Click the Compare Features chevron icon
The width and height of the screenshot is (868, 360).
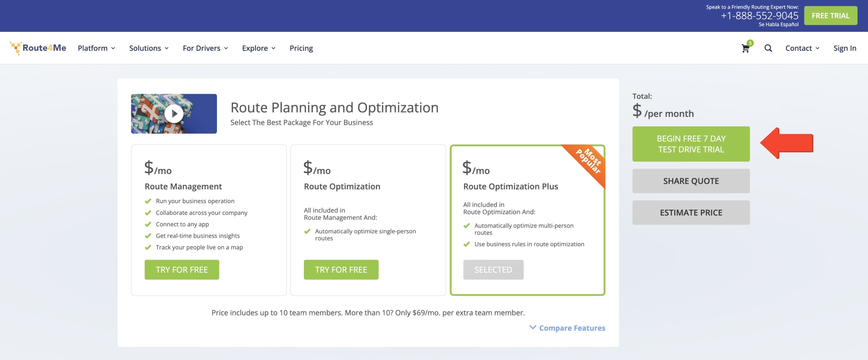coord(533,327)
